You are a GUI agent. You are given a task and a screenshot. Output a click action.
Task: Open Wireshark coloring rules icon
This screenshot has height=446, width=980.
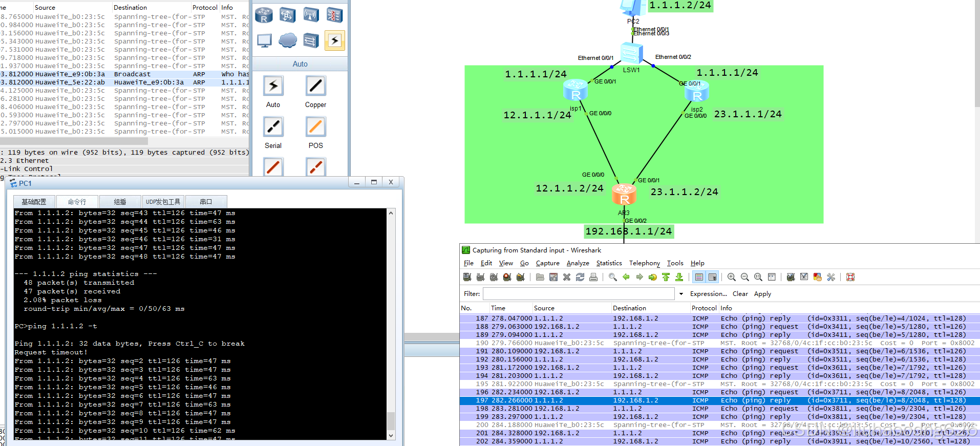pyautogui.click(x=818, y=277)
